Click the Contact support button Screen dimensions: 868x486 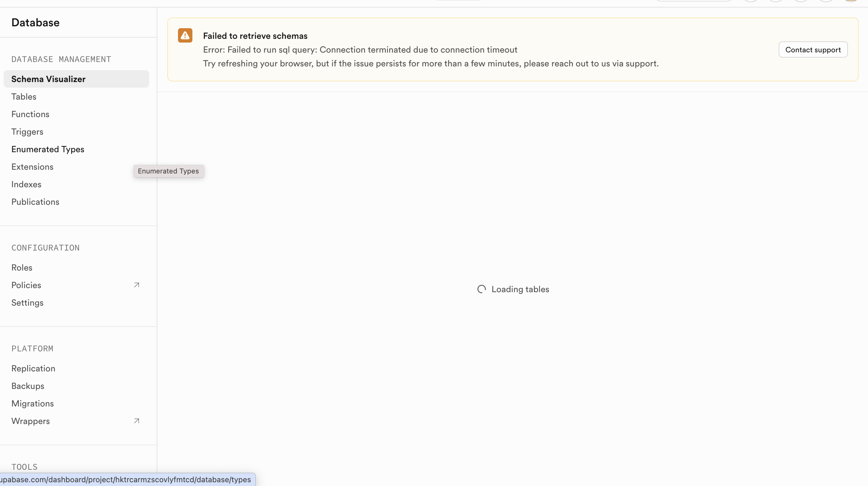(813, 49)
